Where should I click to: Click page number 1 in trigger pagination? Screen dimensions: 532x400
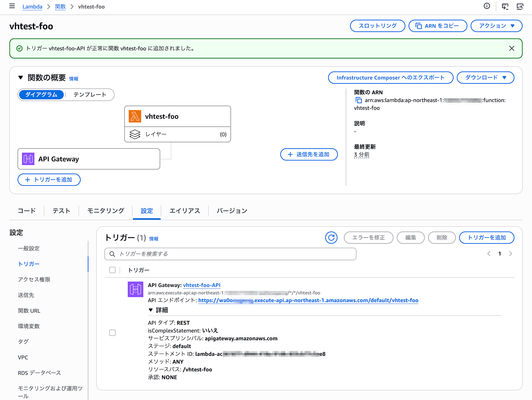click(x=500, y=254)
